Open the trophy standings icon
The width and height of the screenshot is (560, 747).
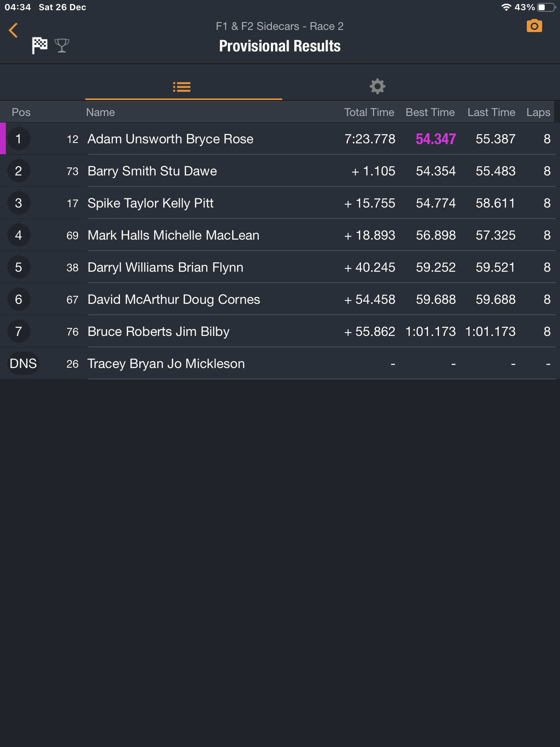tap(62, 46)
